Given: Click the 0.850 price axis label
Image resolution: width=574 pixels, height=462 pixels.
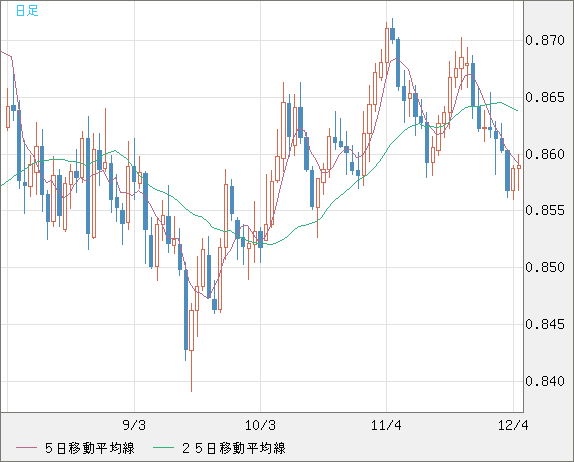Looking at the screenshot, I should [x=545, y=267].
